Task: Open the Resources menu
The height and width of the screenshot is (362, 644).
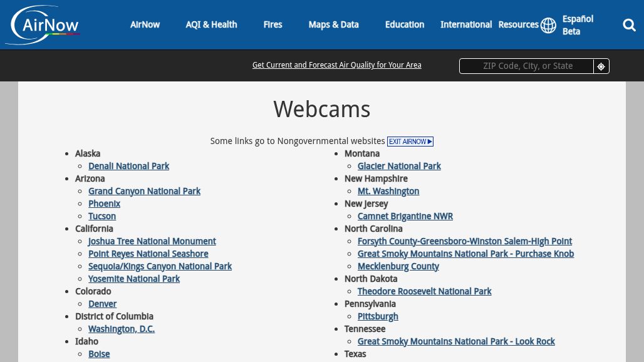Action: click(518, 24)
